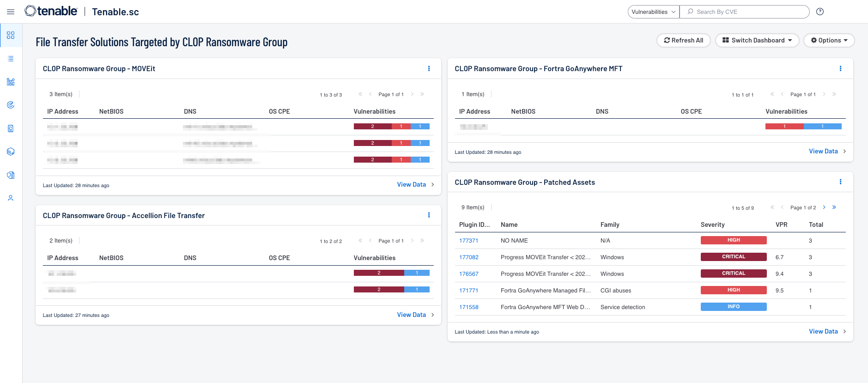
Task: Expand the Options dropdown
Action: tap(829, 40)
